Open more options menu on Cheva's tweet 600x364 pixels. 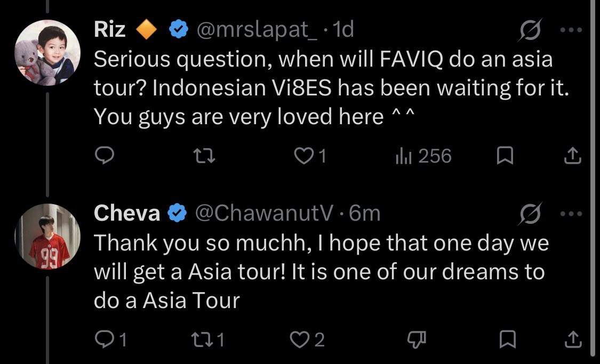571,213
